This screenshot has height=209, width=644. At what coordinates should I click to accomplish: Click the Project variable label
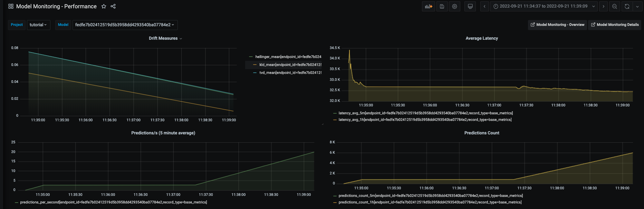click(17, 25)
